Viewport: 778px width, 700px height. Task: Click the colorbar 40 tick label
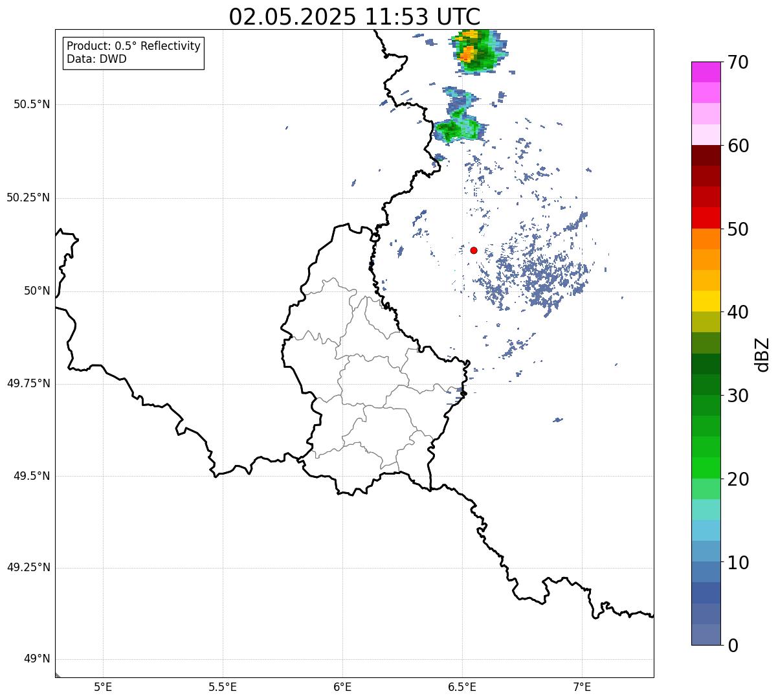(739, 312)
